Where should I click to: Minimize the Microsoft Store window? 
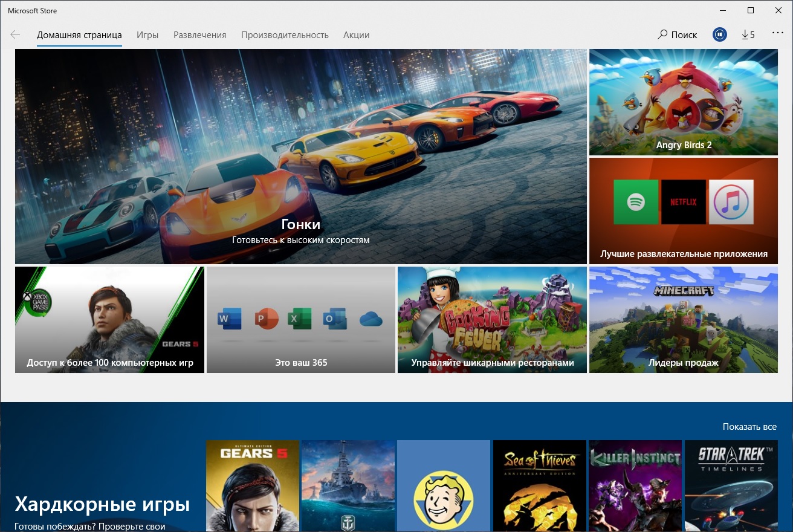pyautogui.click(x=723, y=10)
